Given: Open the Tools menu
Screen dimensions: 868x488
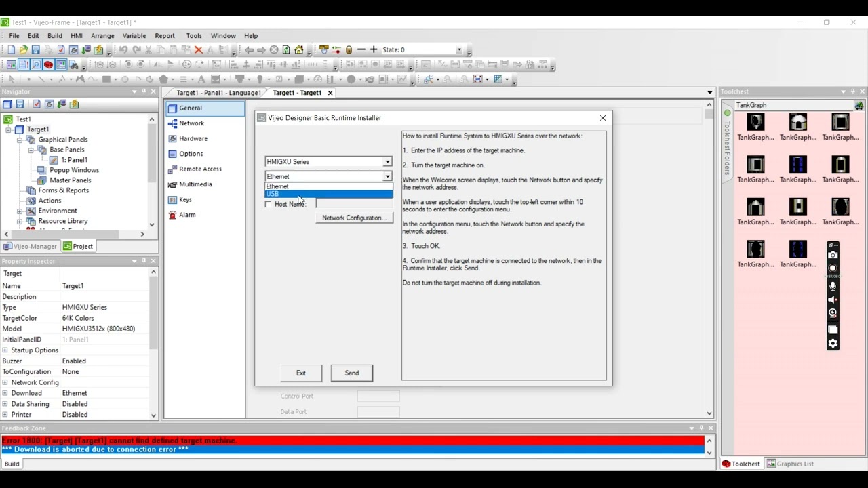Looking at the screenshot, I should [x=194, y=35].
